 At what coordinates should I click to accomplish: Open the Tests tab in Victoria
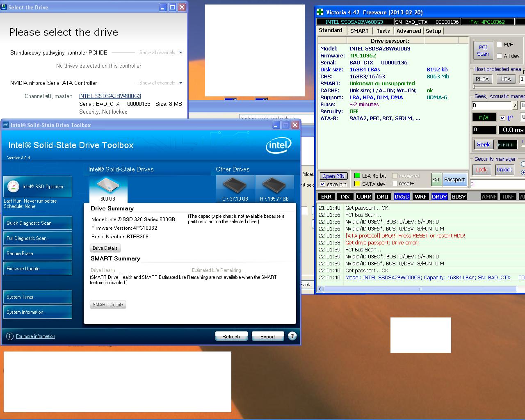(x=383, y=31)
